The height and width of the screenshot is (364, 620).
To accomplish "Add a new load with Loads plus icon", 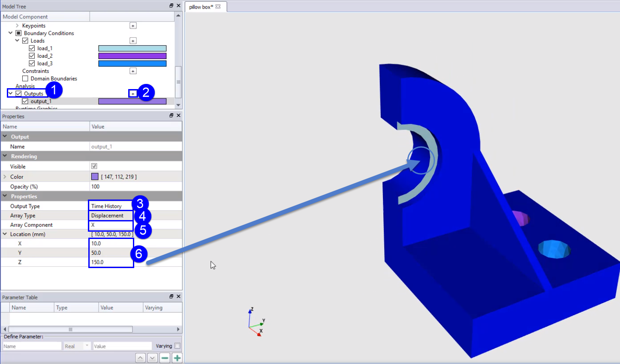I will (133, 41).
